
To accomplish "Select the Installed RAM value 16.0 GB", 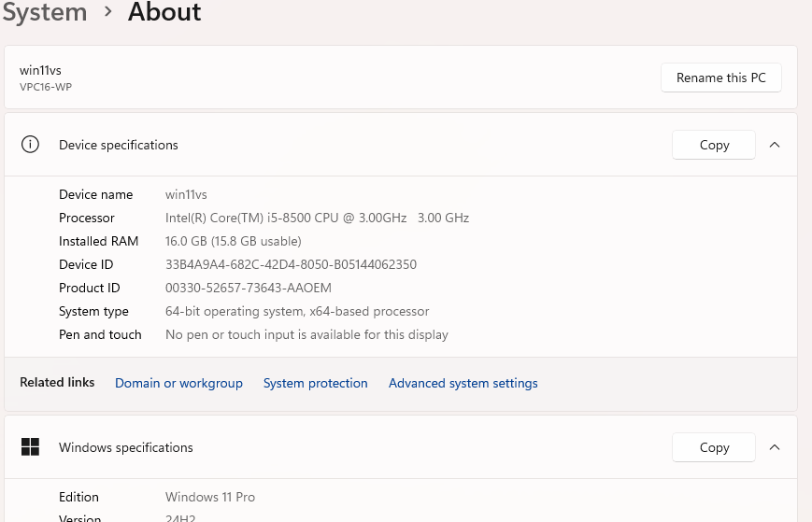I will pyautogui.click(x=233, y=241).
